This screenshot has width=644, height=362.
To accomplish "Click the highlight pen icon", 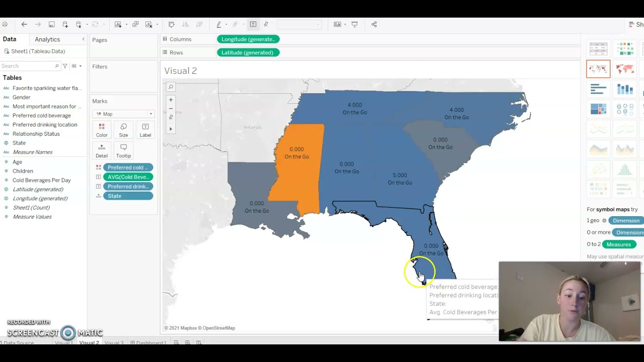I will pyautogui.click(x=218, y=24).
